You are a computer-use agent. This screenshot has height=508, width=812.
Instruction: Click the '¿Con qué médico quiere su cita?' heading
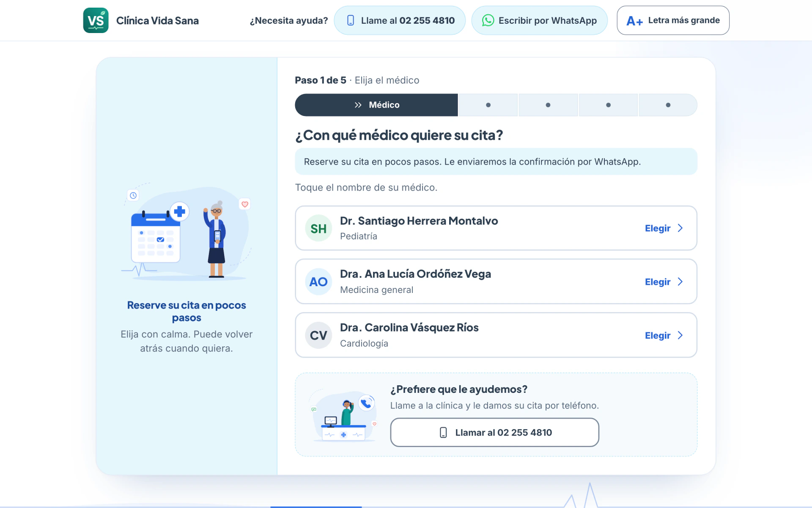(399, 135)
